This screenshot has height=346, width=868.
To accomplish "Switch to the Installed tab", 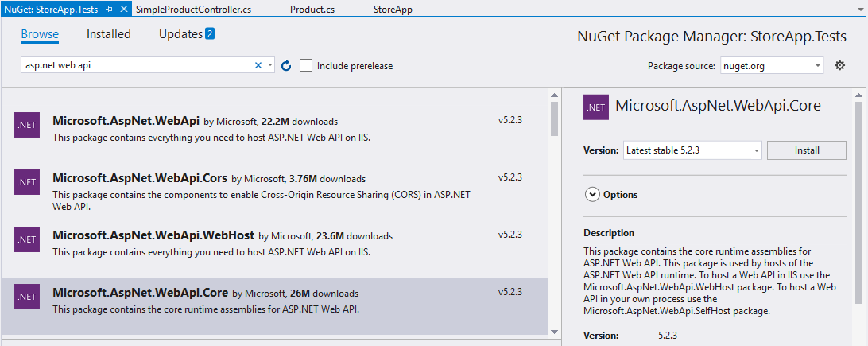I will [x=109, y=34].
